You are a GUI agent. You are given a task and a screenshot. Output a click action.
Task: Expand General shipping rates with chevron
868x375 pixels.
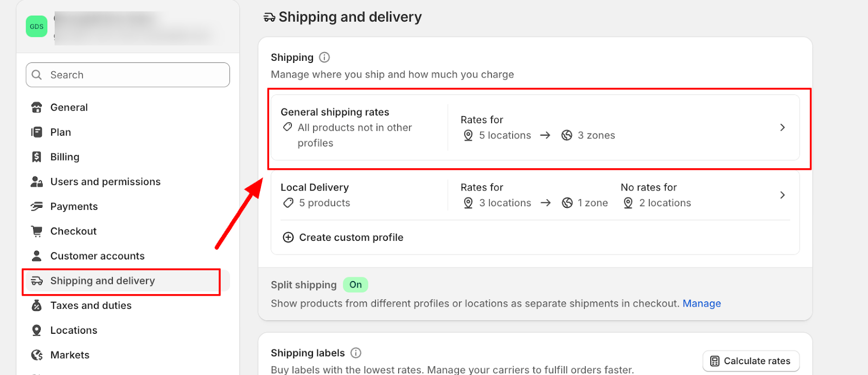point(782,128)
